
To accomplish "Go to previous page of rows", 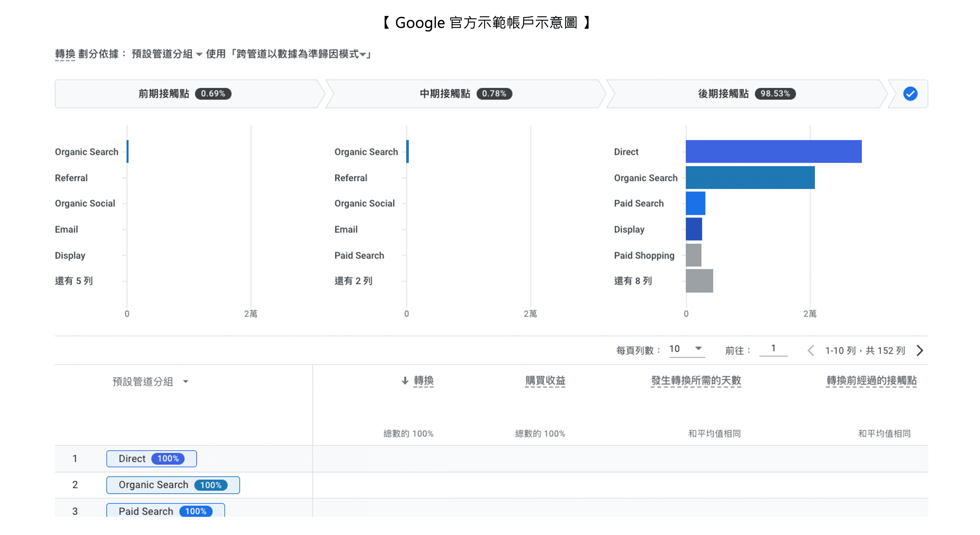I will 811,350.
